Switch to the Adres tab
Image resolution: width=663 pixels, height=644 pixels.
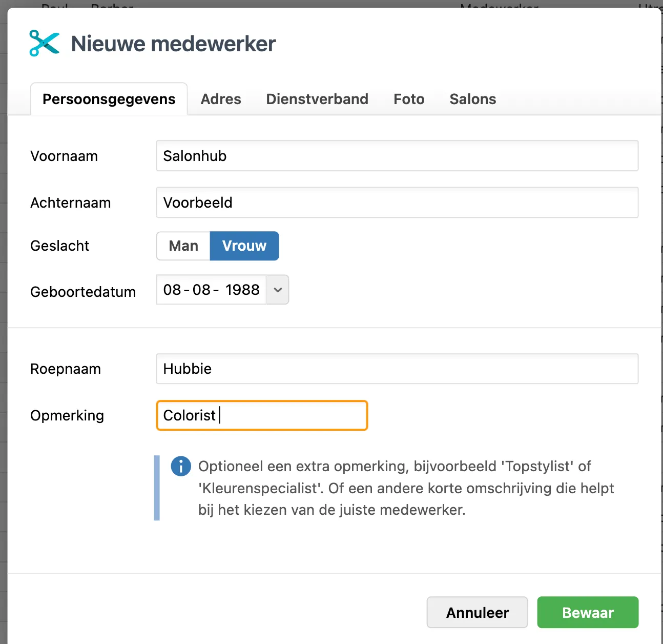coord(221,99)
